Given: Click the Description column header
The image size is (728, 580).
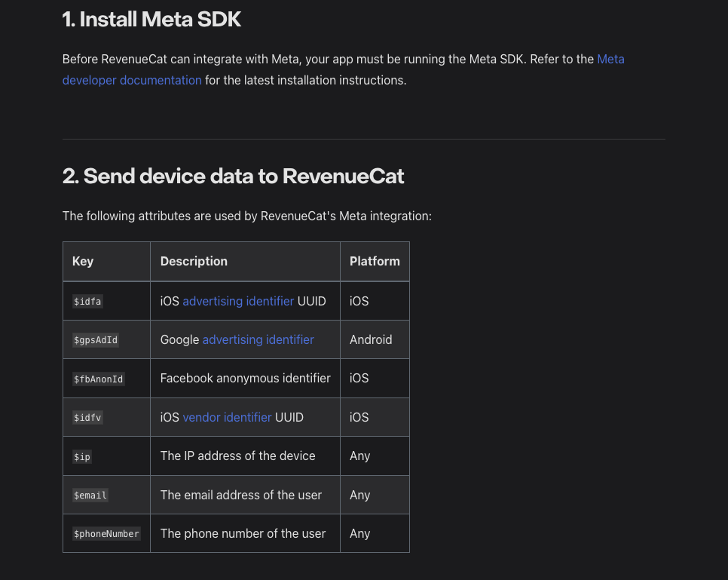Looking at the screenshot, I should (x=245, y=261).
